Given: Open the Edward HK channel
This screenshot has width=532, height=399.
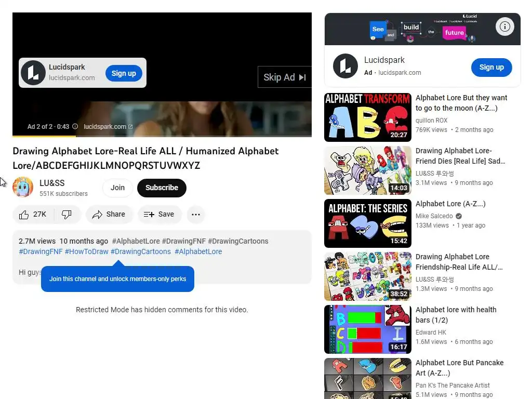Looking at the screenshot, I should coord(431,332).
